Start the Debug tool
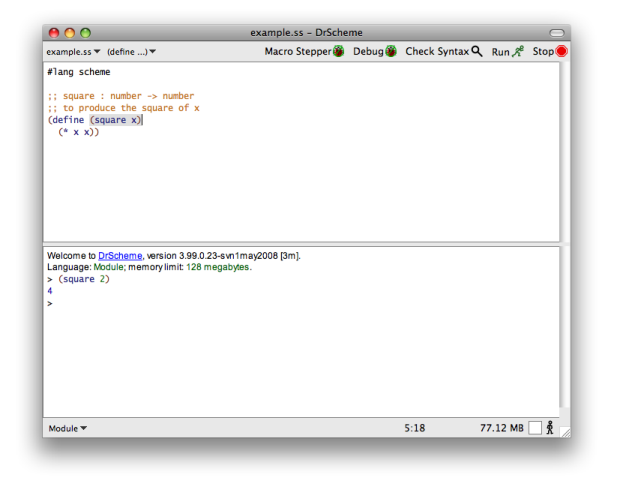Screen dimensions: 620x487 pos(374,51)
